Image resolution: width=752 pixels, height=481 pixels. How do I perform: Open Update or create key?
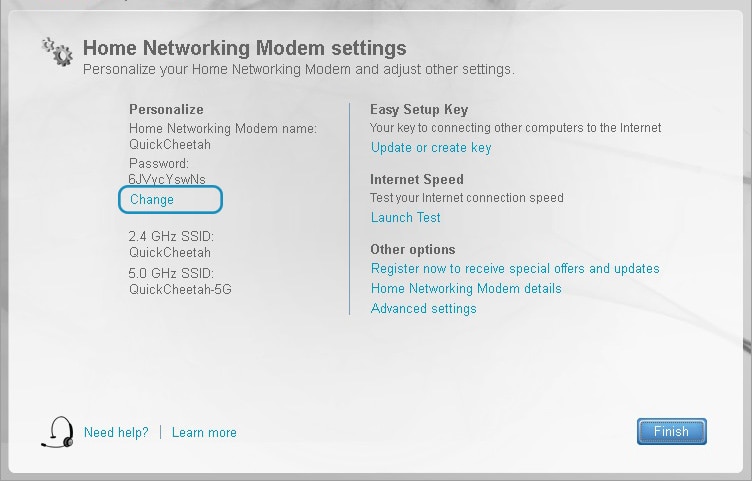(x=431, y=148)
